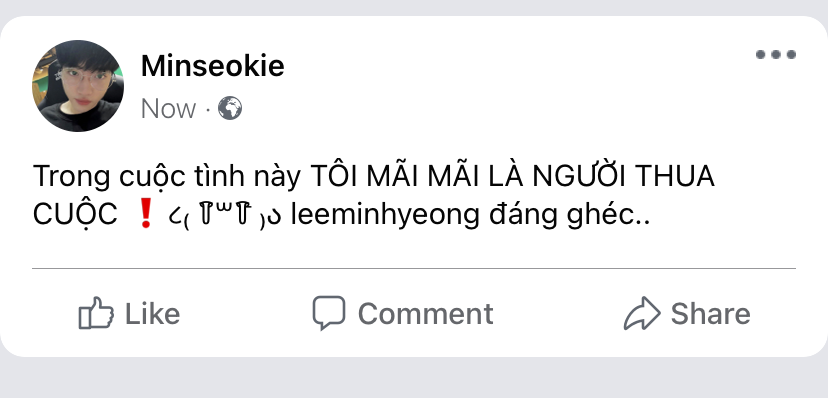Click 'Trong cuộc tình này' at post start
This screenshot has width=828, height=398.
pos(166,177)
